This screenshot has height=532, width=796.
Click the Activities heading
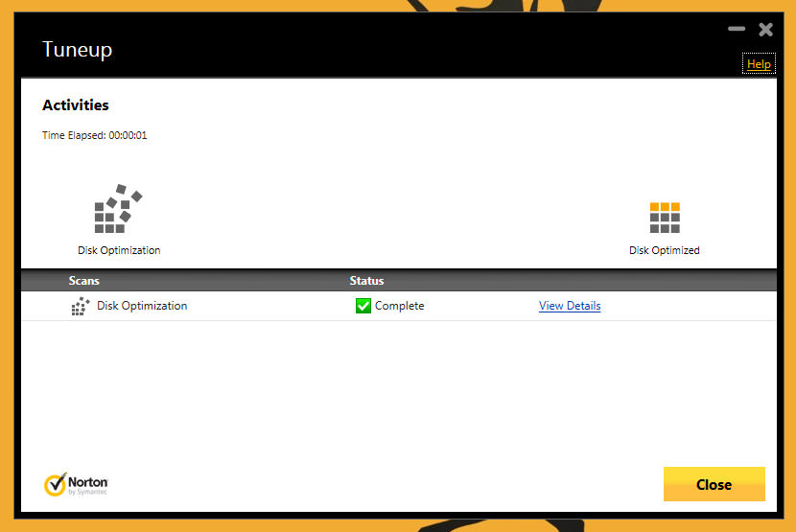click(x=76, y=105)
